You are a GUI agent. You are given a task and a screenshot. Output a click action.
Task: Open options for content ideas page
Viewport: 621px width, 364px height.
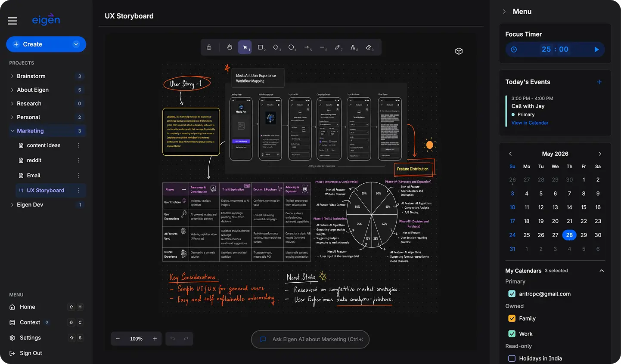pos(78,145)
